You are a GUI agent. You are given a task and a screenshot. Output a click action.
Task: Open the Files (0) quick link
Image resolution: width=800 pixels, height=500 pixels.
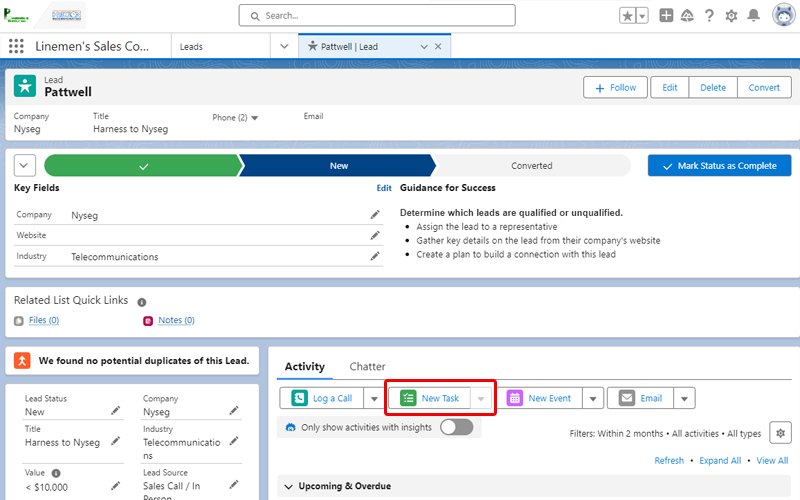(x=42, y=320)
